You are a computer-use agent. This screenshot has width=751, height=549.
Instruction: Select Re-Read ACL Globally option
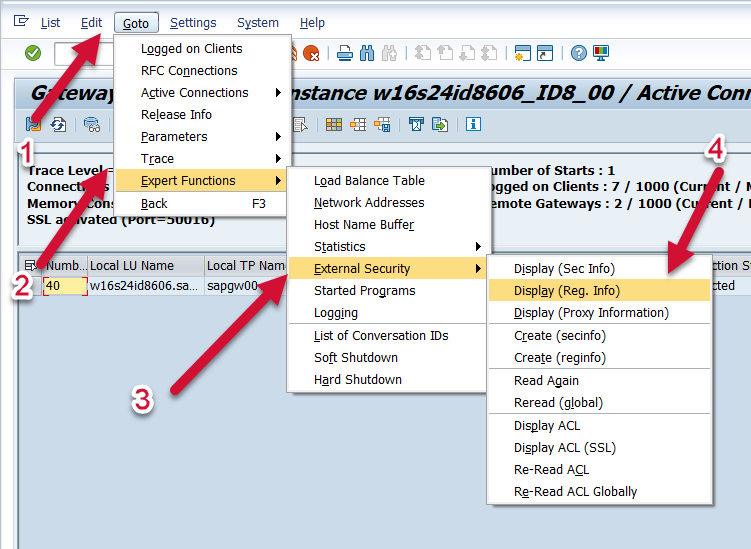[x=575, y=492]
